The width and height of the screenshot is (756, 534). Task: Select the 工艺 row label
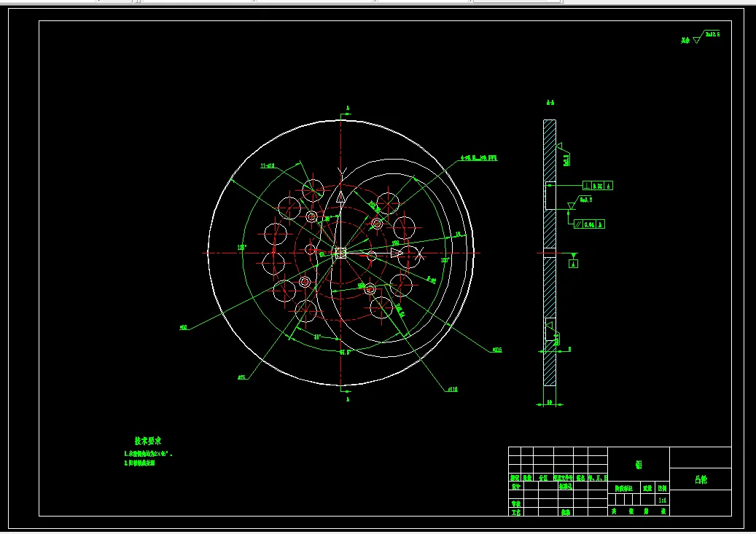(516, 512)
